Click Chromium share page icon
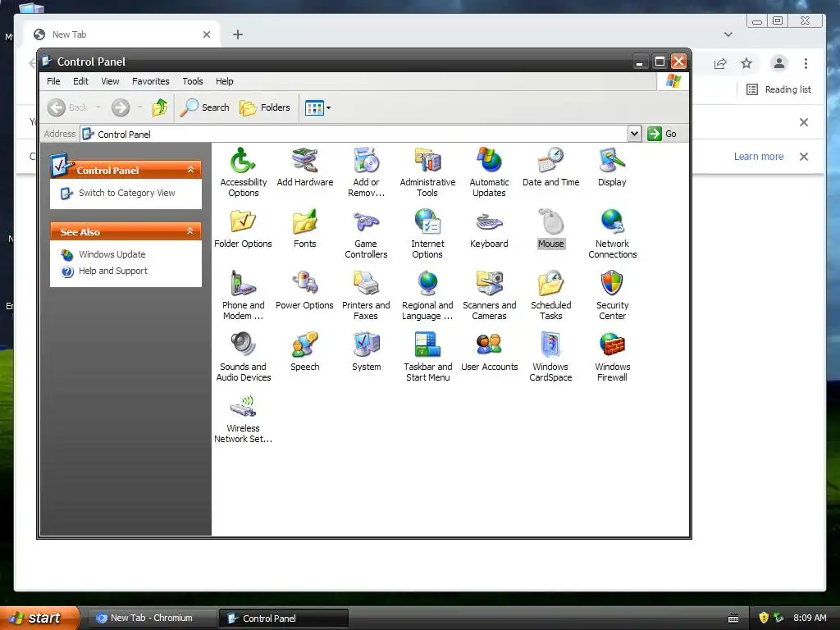The width and height of the screenshot is (840, 630). pyautogui.click(x=720, y=64)
